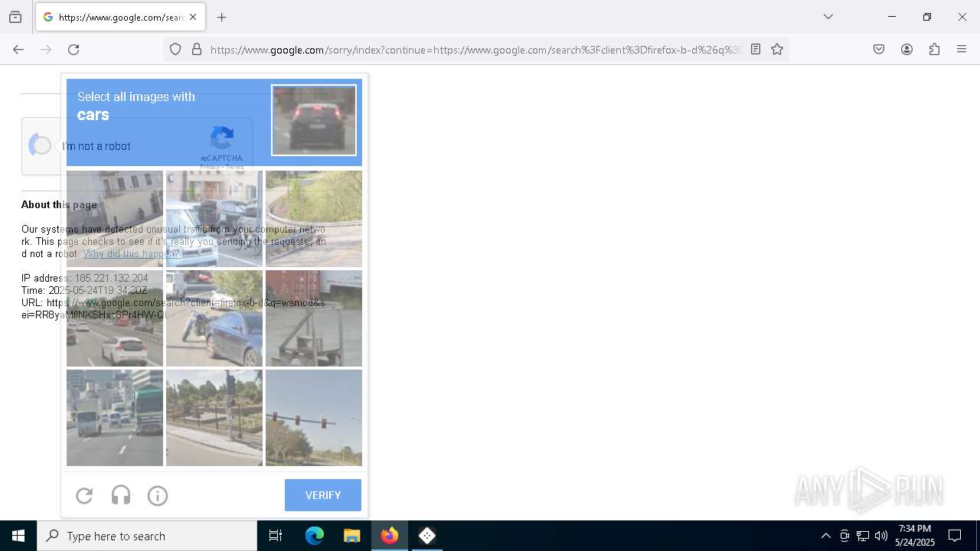
Task: Select image of curved road with guardrail
Action: click(314, 219)
